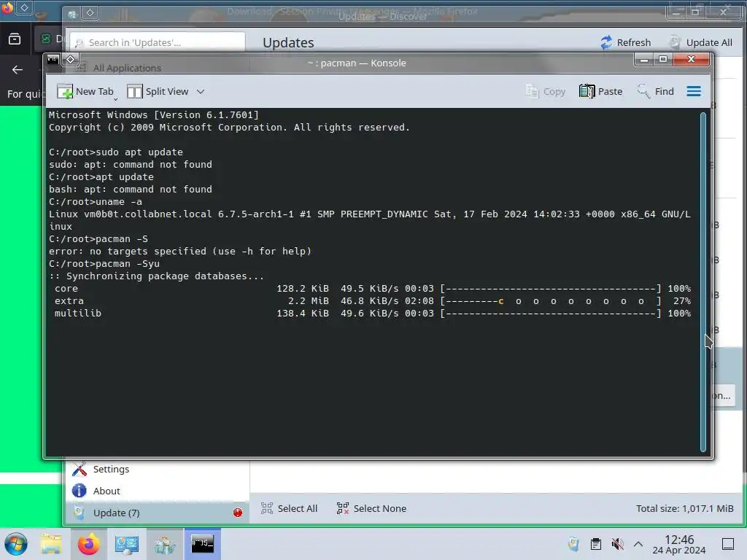Click the Firefox window icon in title bar

point(7,7)
